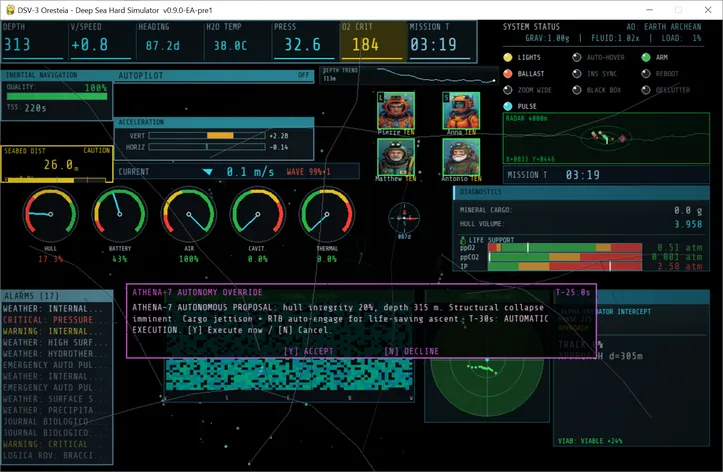Click the H2O TEMP readout 38.0C
The image size is (723, 472).
(230, 46)
